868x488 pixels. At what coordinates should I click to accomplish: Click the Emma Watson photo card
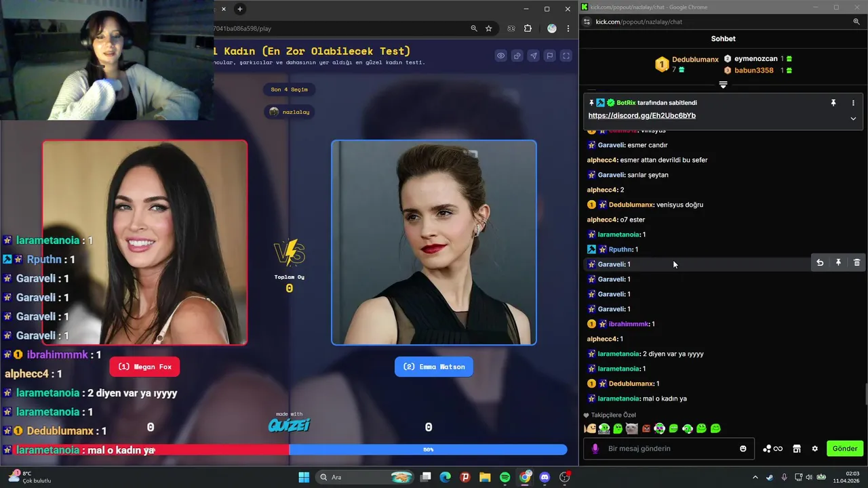[x=434, y=243]
